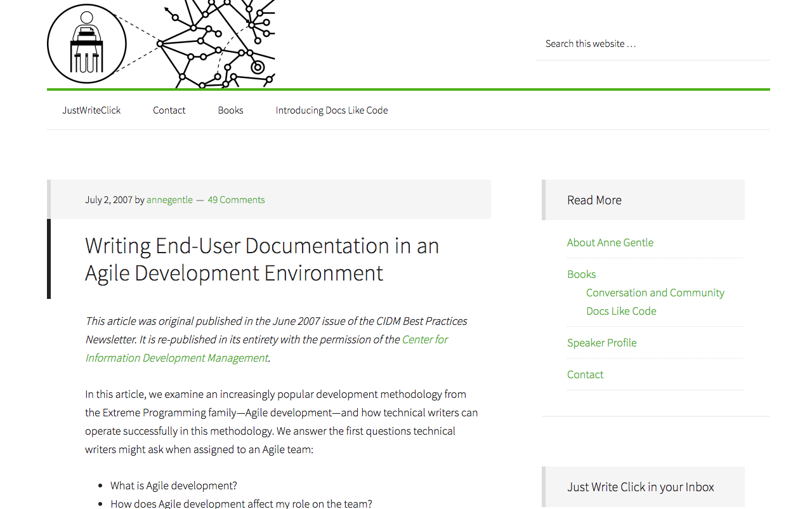812x509 pixels.
Task: Click the article title about Agile documentation
Action: click(x=262, y=259)
